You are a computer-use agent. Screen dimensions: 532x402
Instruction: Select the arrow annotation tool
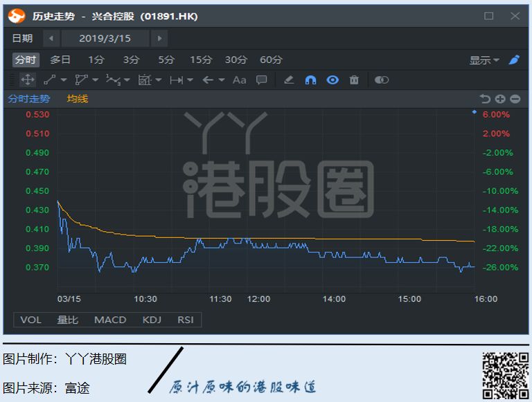[208, 80]
